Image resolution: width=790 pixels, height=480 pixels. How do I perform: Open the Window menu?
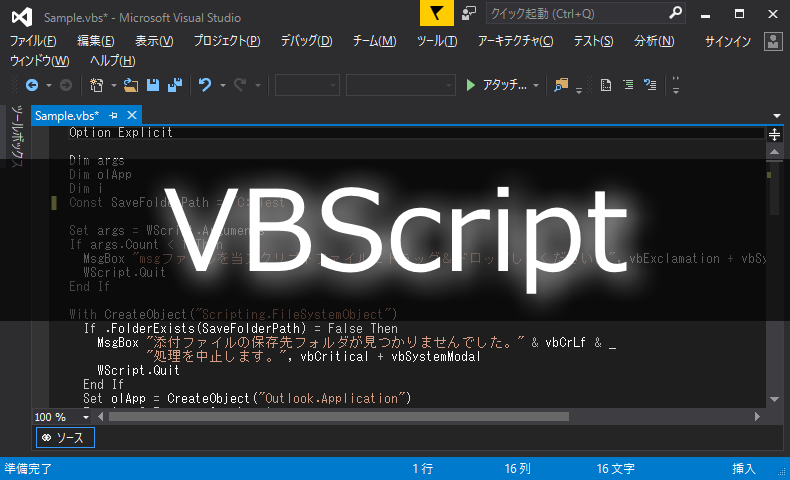tap(40, 61)
